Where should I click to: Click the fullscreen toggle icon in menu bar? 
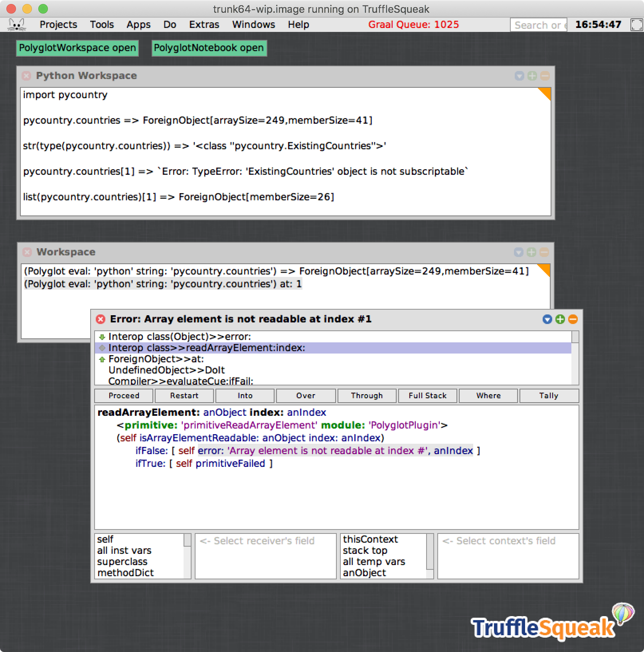pos(636,25)
